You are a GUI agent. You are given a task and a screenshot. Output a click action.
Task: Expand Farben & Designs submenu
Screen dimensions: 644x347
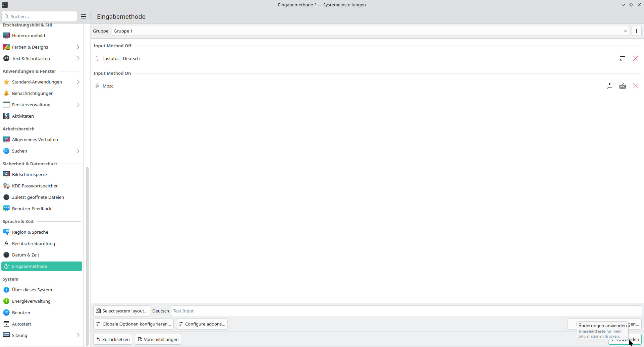[x=78, y=47]
